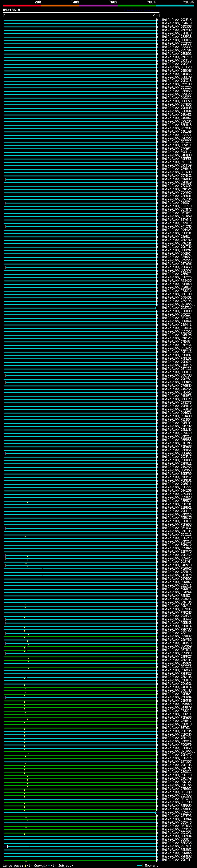Click the white query sequence bar
This screenshot has width=197, height=868.
81,12
